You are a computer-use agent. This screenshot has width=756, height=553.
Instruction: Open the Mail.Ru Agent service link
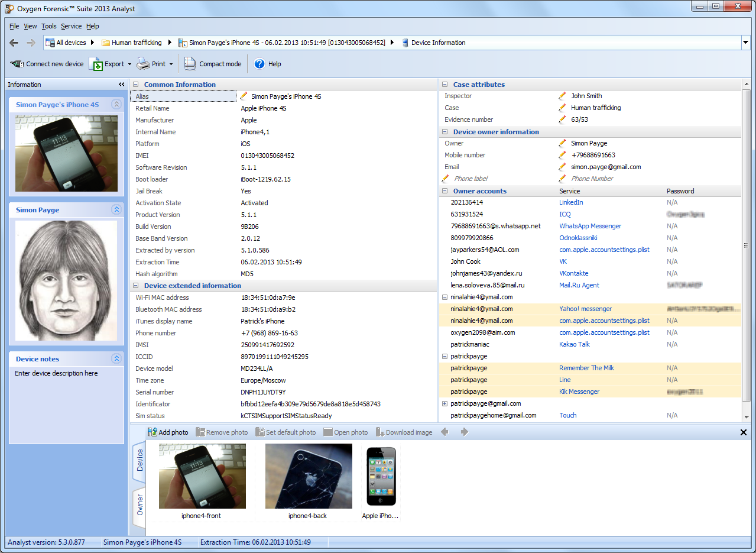point(579,285)
